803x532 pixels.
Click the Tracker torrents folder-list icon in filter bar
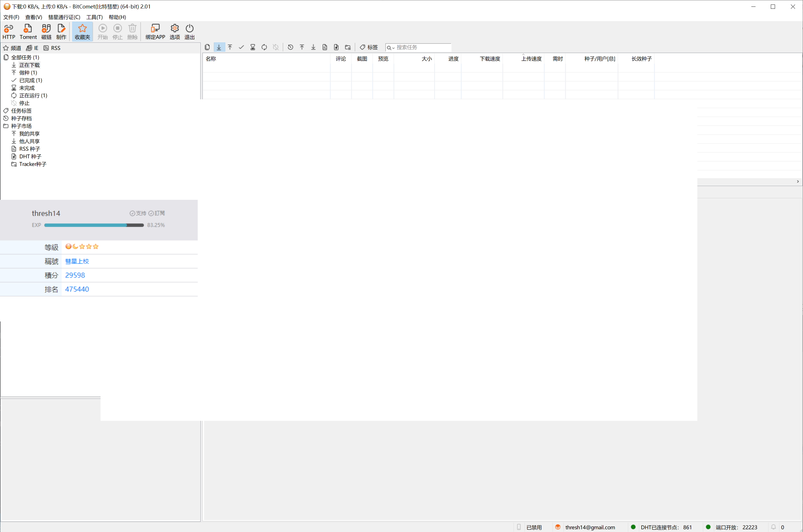click(x=348, y=47)
